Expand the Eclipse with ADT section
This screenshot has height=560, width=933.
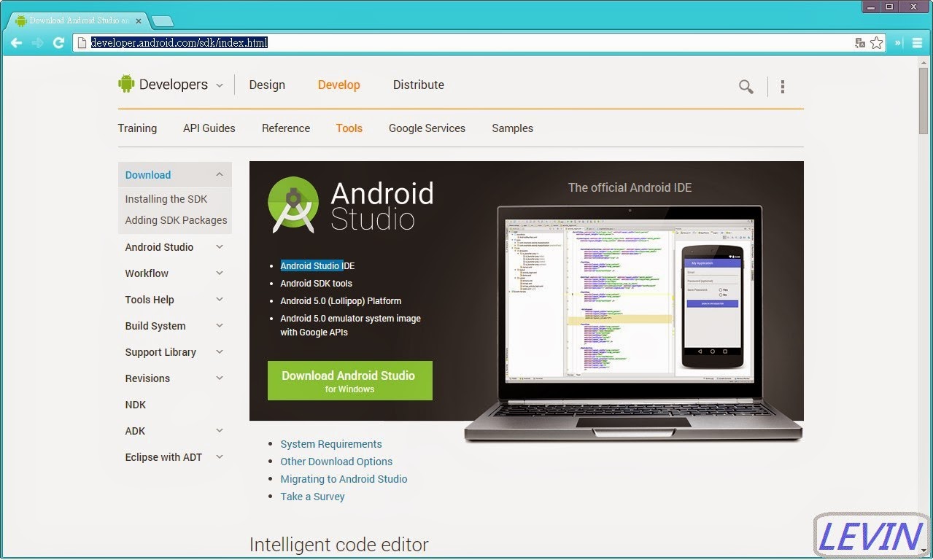[x=220, y=457]
